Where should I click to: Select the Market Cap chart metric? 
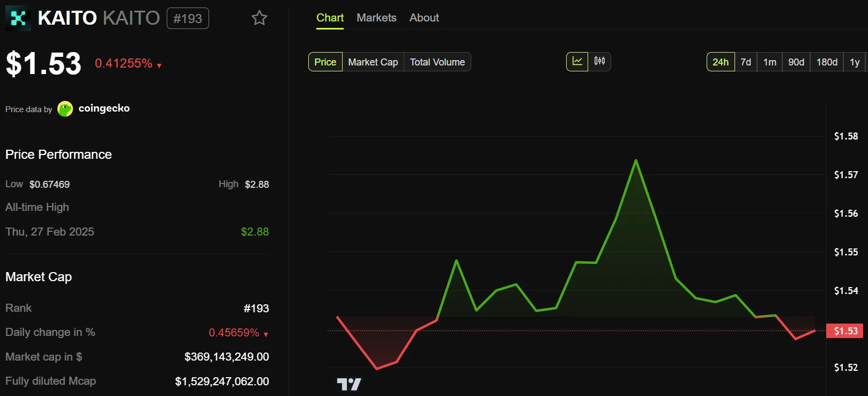[x=373, y=62]
